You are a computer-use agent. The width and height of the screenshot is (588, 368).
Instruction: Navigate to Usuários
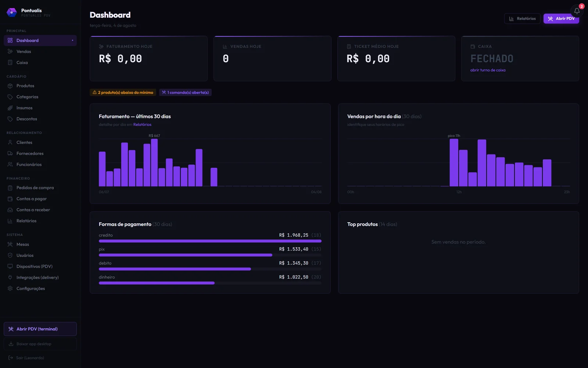point(40,255)
